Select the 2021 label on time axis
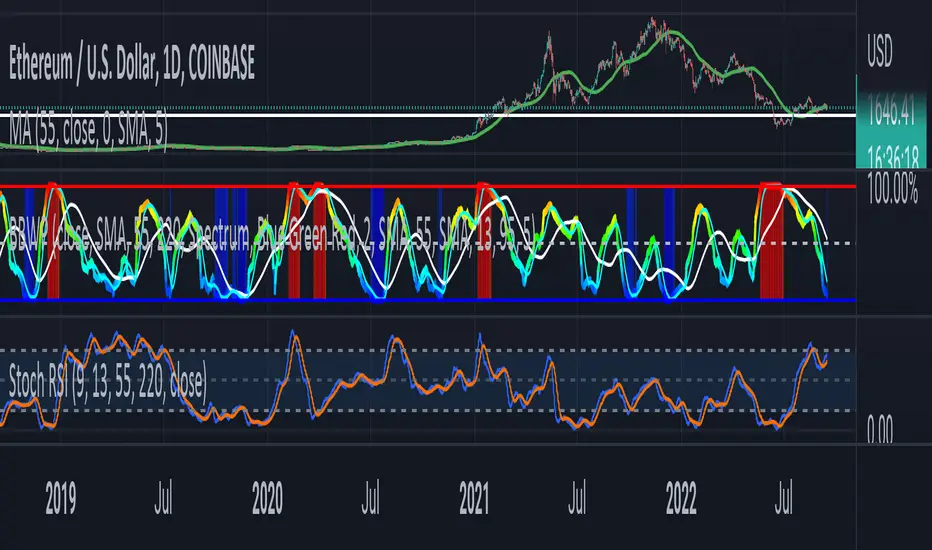This screenshot has width=932, height=550. point(474,499)
